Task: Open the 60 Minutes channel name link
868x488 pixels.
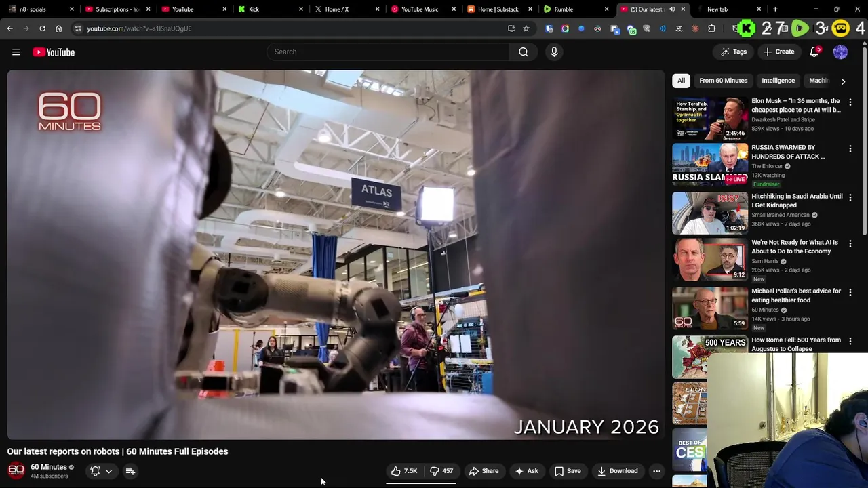Action: [49, 467]
